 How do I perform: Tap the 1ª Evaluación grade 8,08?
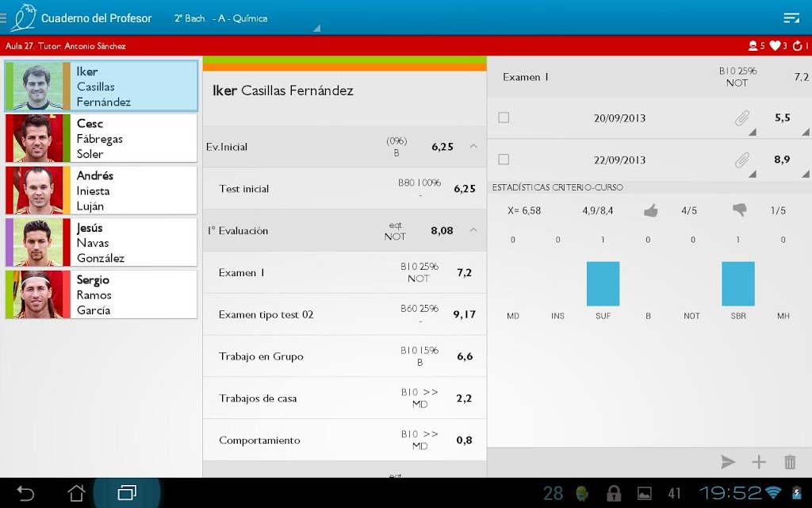click(x=442, y=231)
